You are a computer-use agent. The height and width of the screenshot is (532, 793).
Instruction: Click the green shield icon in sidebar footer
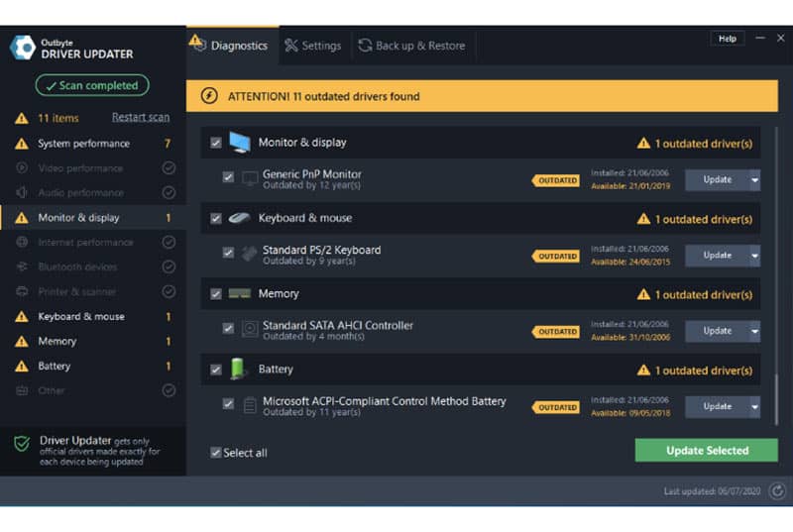22,444
